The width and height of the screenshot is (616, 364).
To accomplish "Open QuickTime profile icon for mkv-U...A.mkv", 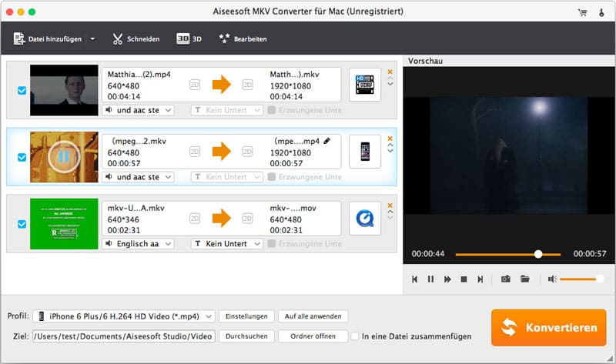I will pos(365,219).
